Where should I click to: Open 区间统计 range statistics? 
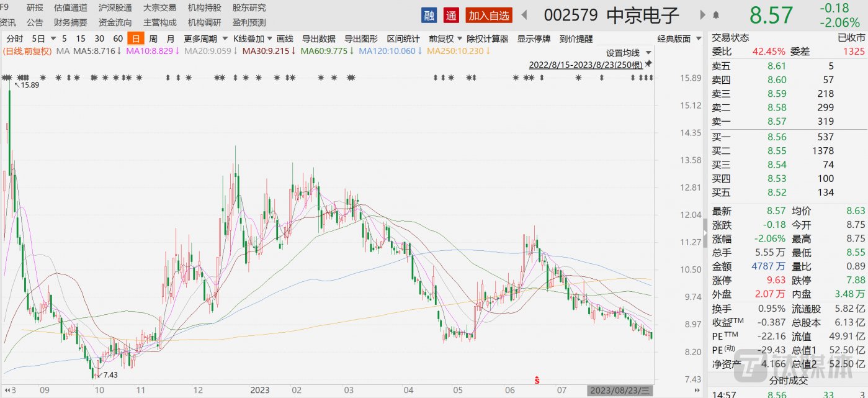[403, 38]
